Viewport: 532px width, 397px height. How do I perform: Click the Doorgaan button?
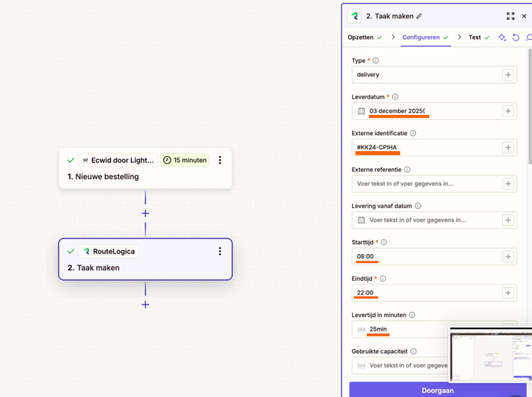tap(438, 390)
